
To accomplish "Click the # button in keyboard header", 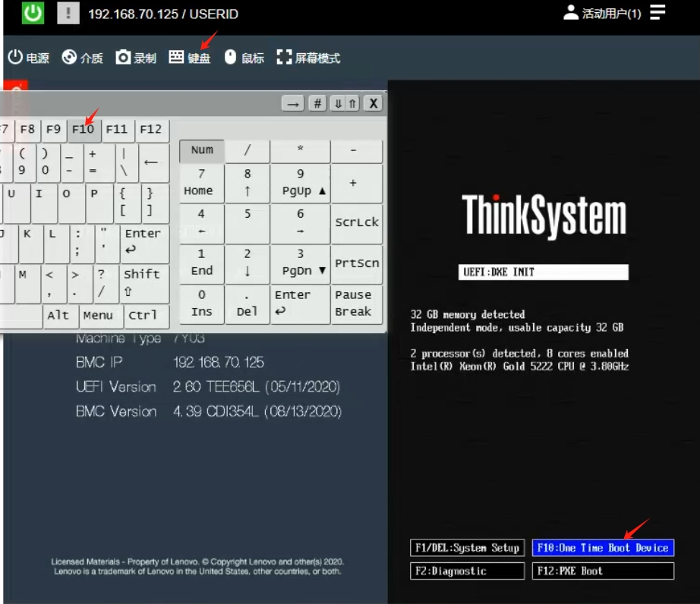I will (x=317, y=103).
